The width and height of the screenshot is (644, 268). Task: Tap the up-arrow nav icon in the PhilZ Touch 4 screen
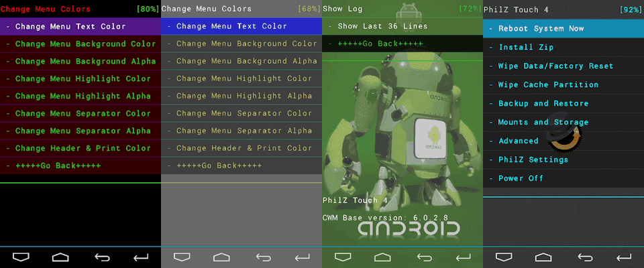tap(543, 257)
